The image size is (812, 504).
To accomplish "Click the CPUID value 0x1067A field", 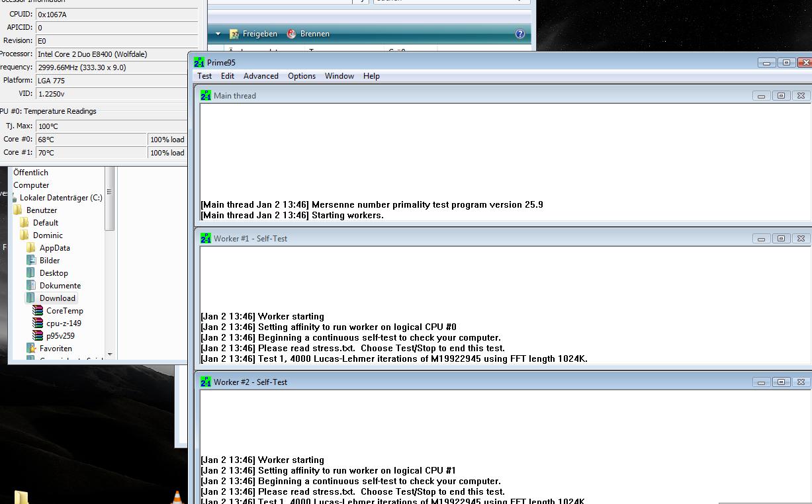I will click(116, 14).
